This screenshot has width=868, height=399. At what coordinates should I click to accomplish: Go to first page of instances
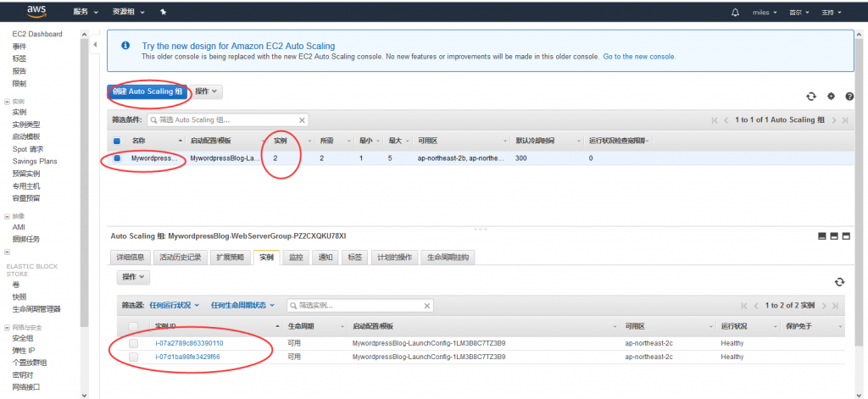click(x=744, y=306)
